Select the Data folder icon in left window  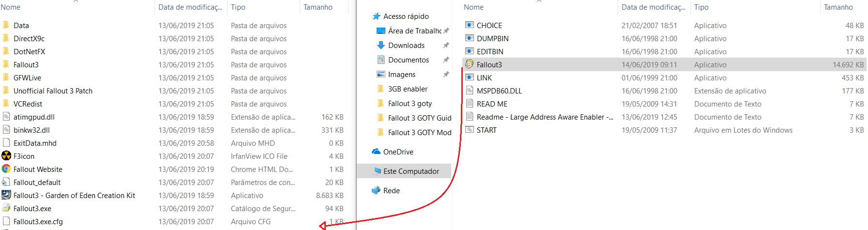point(6,25)
